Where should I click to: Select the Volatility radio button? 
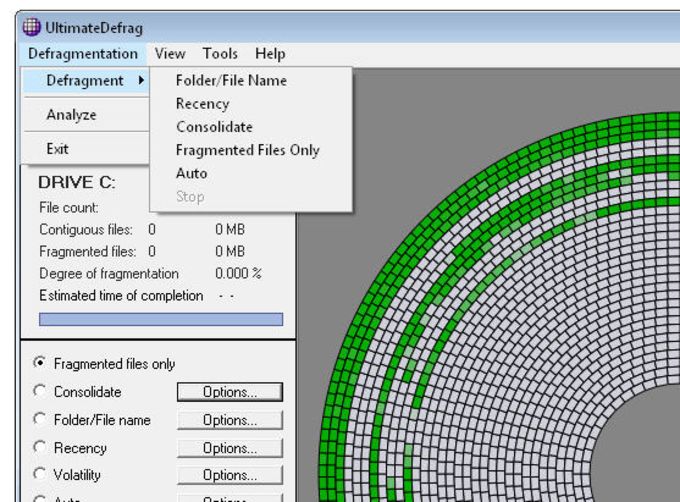tap(39, 474)
